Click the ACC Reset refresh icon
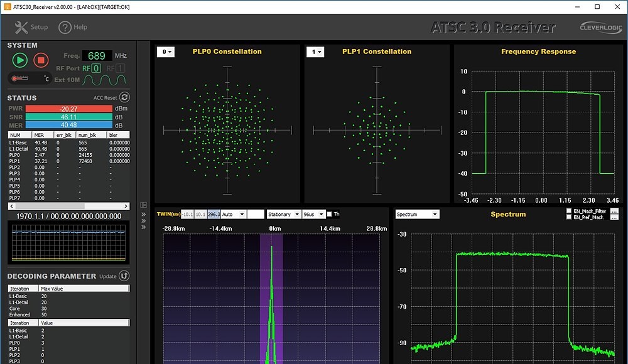Image resolution: width=628 pixels, height=364 pixels. coord(124,97)
